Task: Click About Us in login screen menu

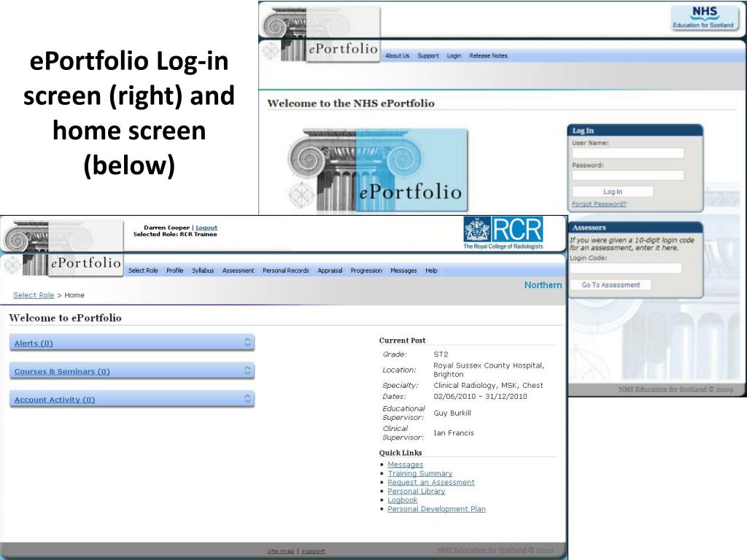Action: point(398,55)
